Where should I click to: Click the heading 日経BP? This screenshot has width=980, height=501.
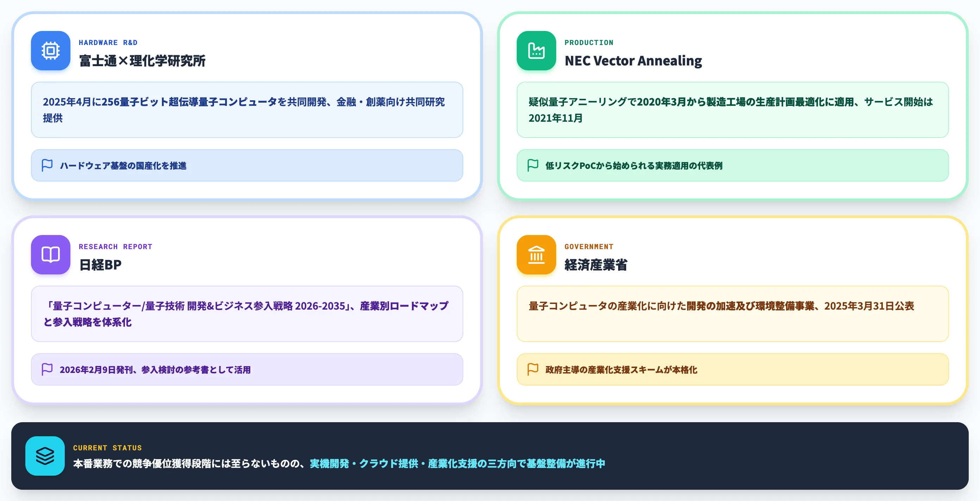pos(100,265)
